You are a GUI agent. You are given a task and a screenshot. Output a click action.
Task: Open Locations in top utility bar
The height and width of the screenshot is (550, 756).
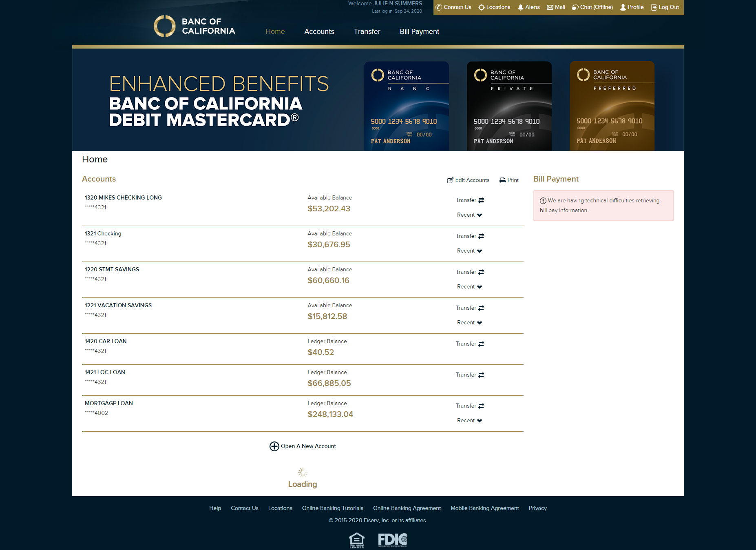(x=494, y=7)
